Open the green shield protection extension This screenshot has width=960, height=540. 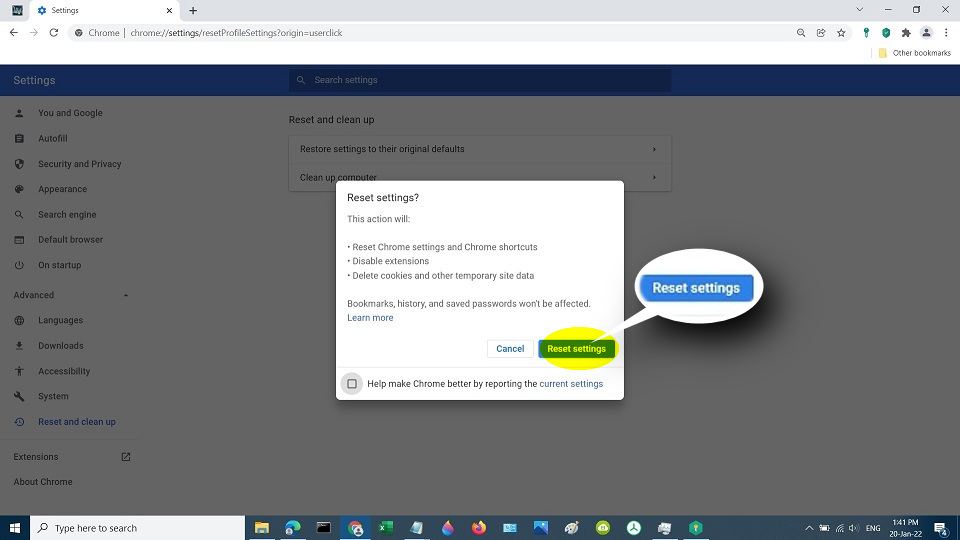pos(886,33)
